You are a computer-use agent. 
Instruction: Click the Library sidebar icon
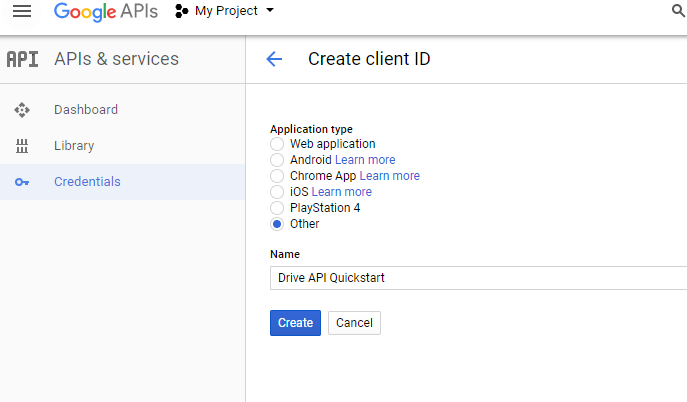(x=22, y=146)
